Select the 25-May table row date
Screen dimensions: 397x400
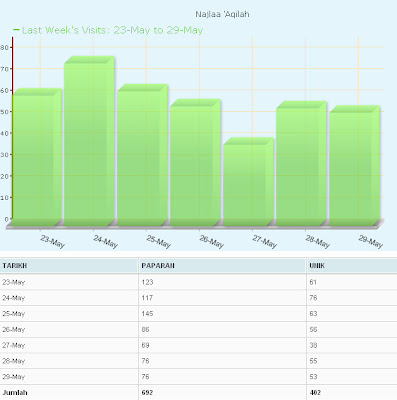(14, 314)
